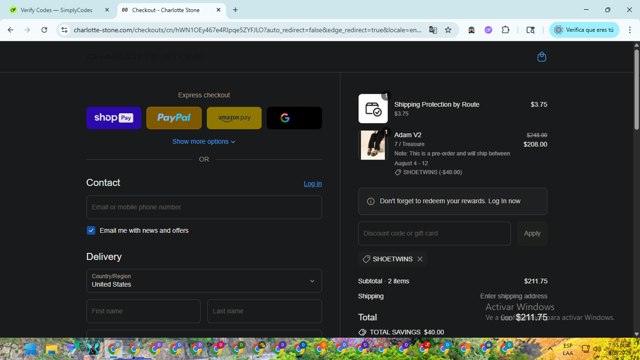The height and width of the screenshot is (360, 640).
Task: Close the Verify Codes tab
Action: (107, 10)
